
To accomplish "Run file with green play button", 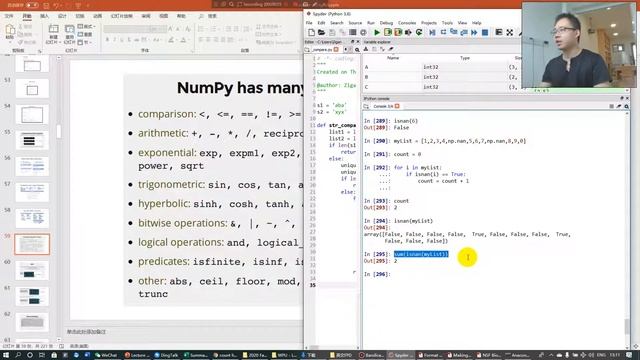I will coord(377,32).
